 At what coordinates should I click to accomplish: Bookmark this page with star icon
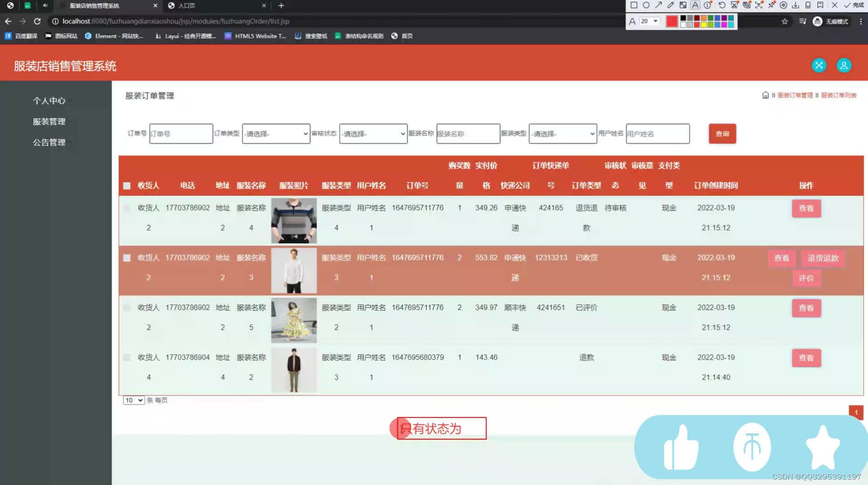[784, 21]
